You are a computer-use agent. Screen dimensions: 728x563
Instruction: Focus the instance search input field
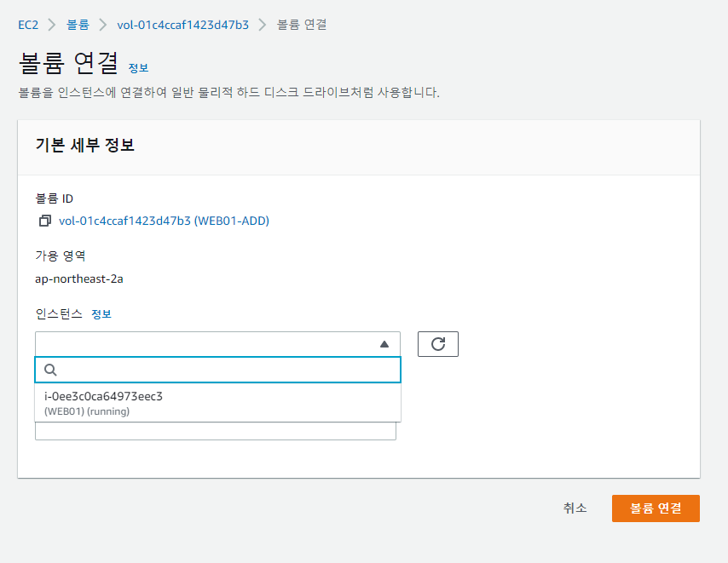217,370
